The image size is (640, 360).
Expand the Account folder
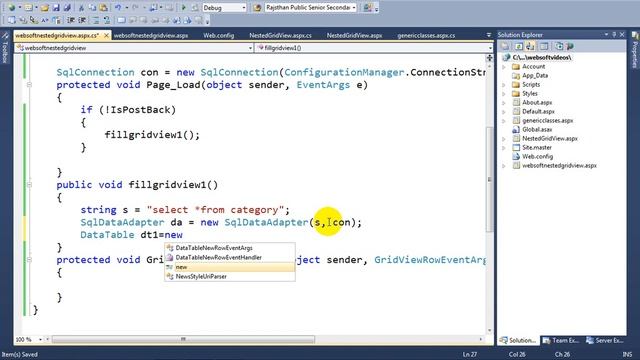point(504,67)
